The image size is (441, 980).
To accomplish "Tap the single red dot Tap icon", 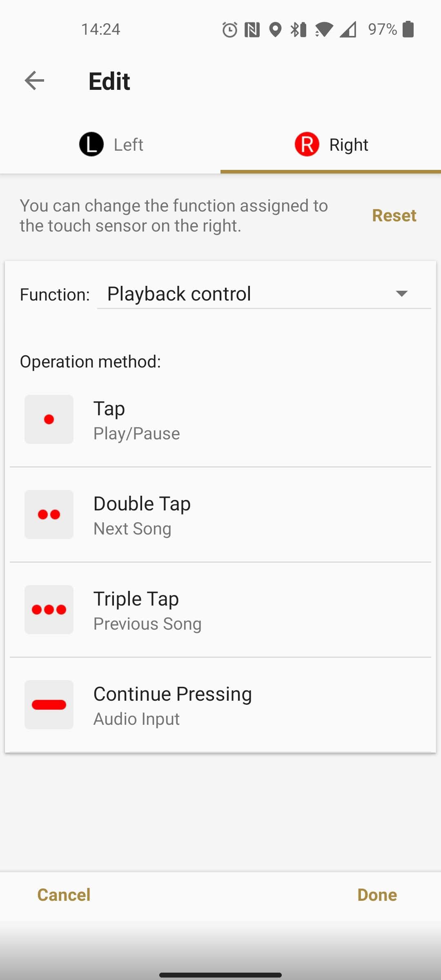I will tap(49, 419).
